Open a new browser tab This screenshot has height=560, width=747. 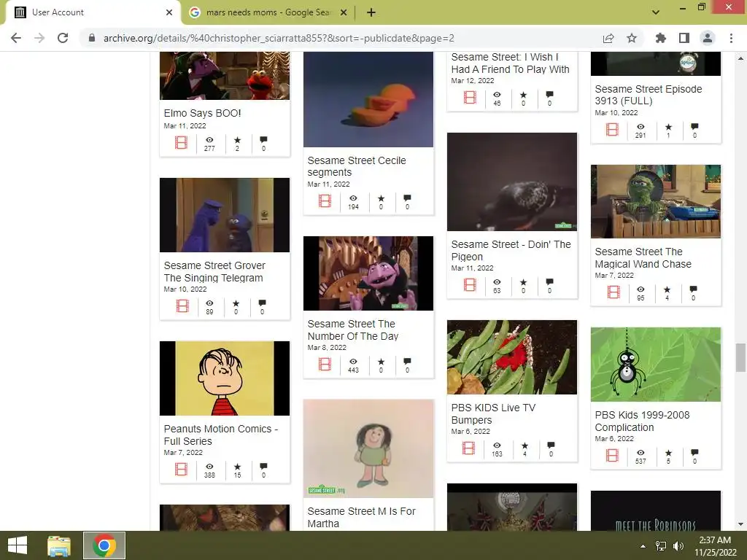[x=371, y=12]
